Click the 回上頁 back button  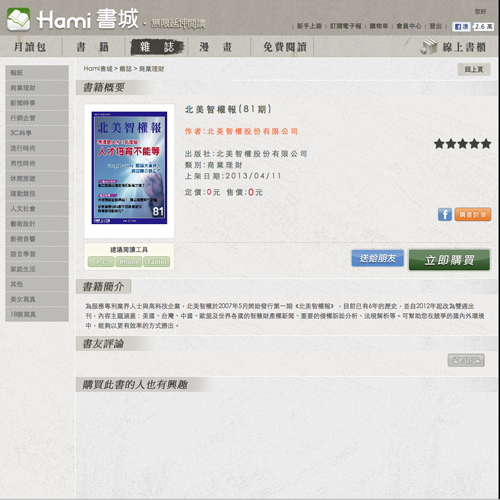(474, 69)
